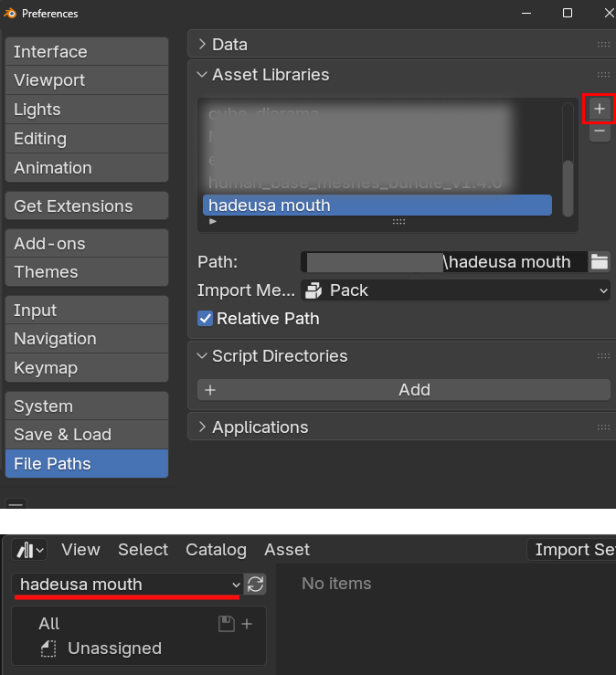Click the plus icon to add asset library
The width and height of the screenshot is (616, 675).
tap(600, 109)
